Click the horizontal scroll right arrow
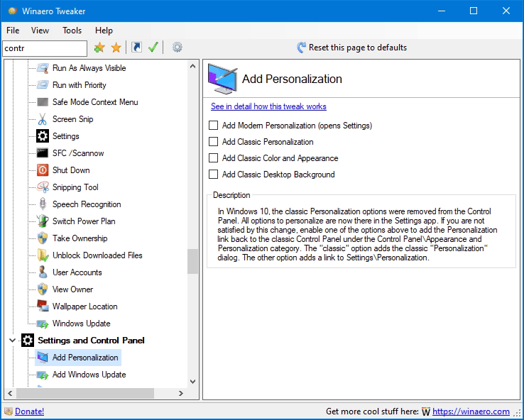This screenshot has height=420, width=524. [181, 393]
